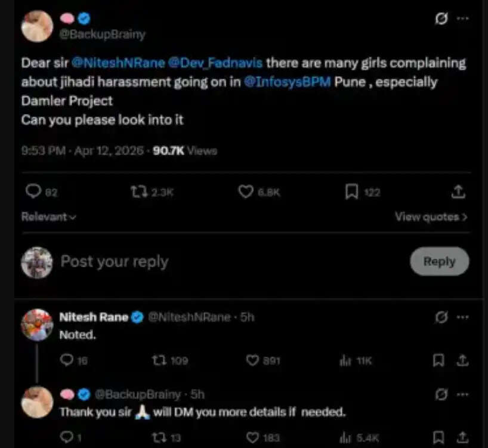Open the @InfosysBPM mention link

tap(287, 82)
